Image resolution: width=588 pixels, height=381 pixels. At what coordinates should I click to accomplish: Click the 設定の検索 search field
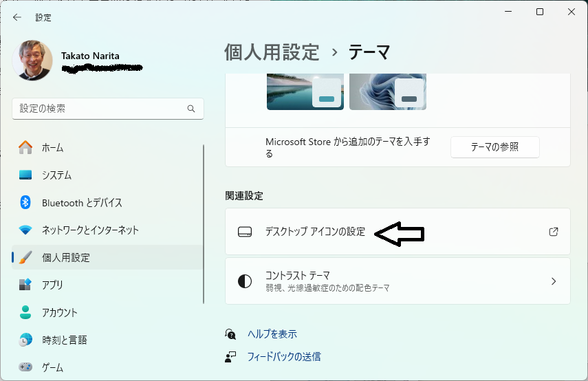100,109
